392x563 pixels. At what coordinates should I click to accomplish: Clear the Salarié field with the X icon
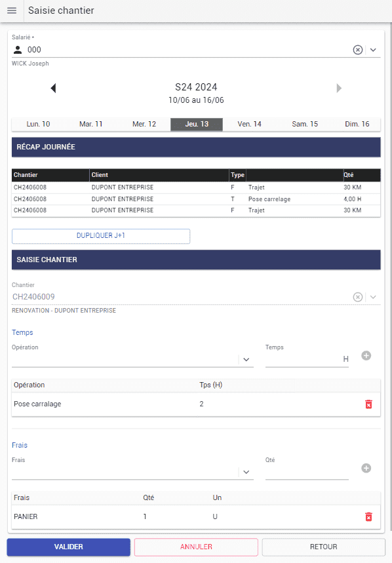[357, 49]
